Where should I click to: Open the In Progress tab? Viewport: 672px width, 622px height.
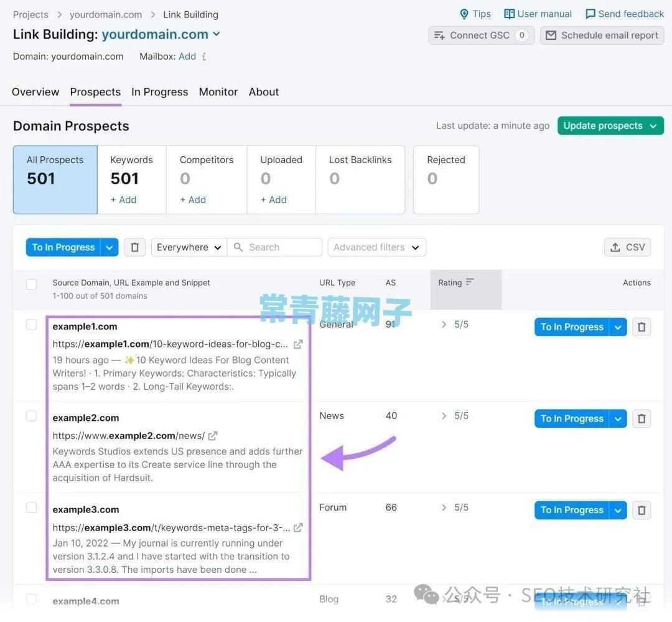pyautogui.click(x=159, y=92)
